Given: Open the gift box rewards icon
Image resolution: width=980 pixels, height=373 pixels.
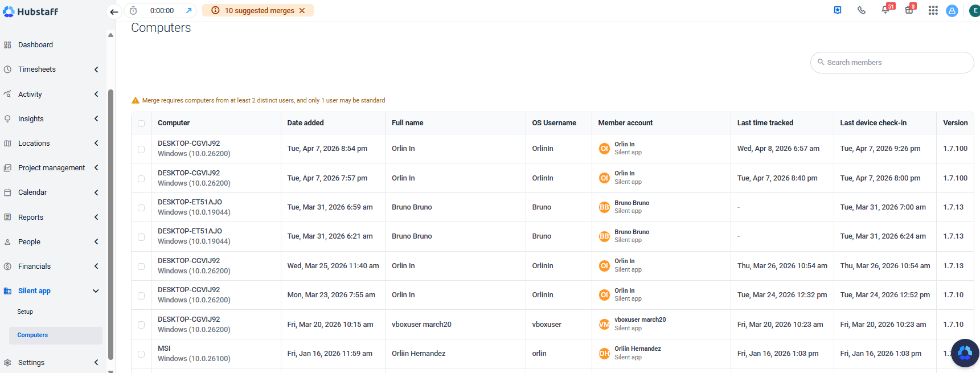Looking at the screenshot, I should point(909,10).
